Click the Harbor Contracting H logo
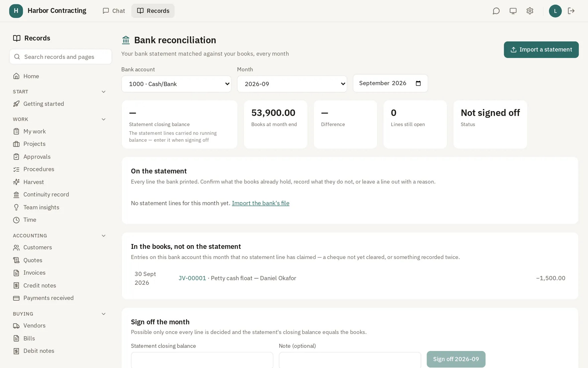Screen dimensions: 588x368 16,11
